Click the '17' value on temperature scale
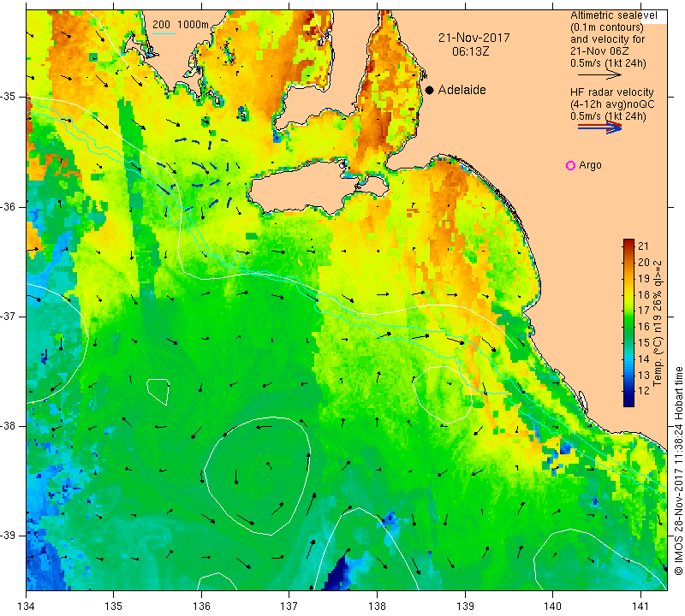The width and height of the screenshot is (685, 616). click(644, 311)
